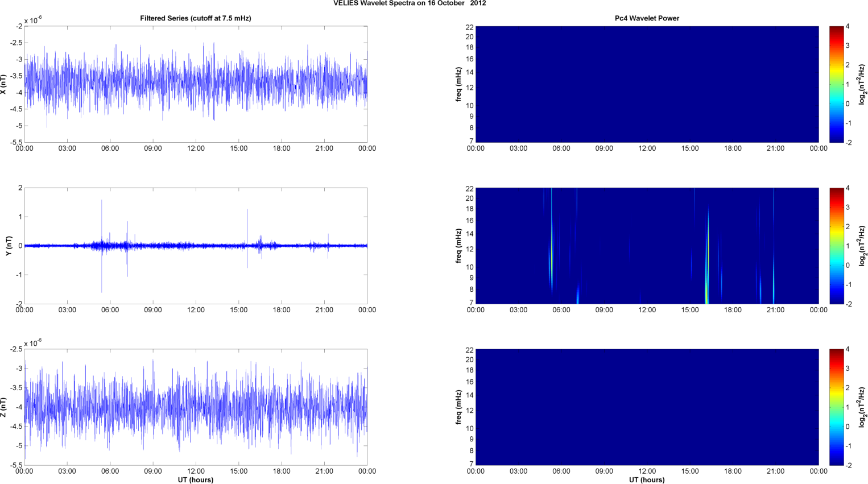
Task: Click the '-5.5' tick on the X series axis
Action: point(16,143)
